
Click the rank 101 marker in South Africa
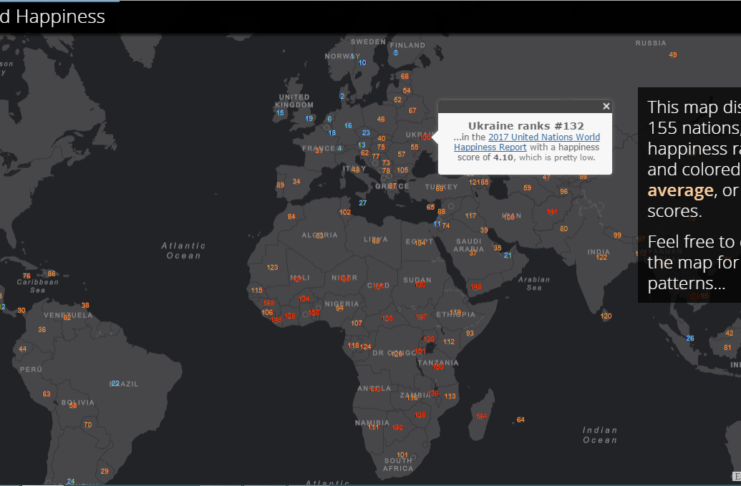click(x=402, y=455)
